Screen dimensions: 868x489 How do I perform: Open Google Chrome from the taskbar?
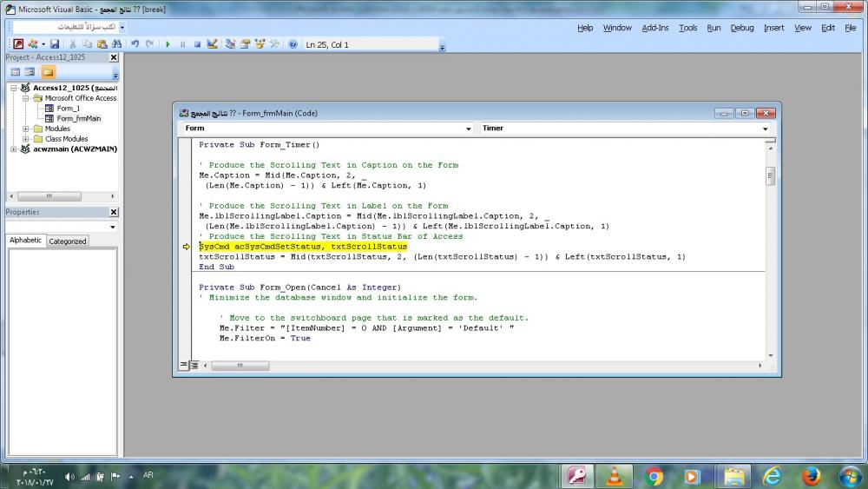[654, 476]
